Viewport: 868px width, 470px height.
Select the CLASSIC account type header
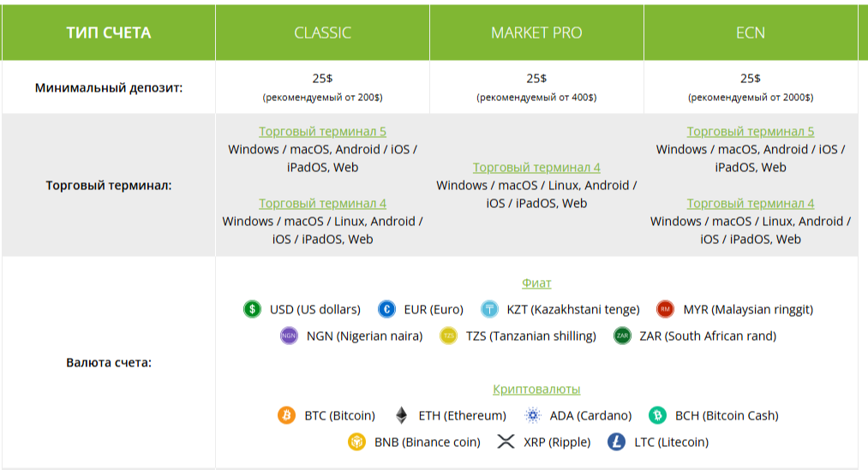(322, 33)
